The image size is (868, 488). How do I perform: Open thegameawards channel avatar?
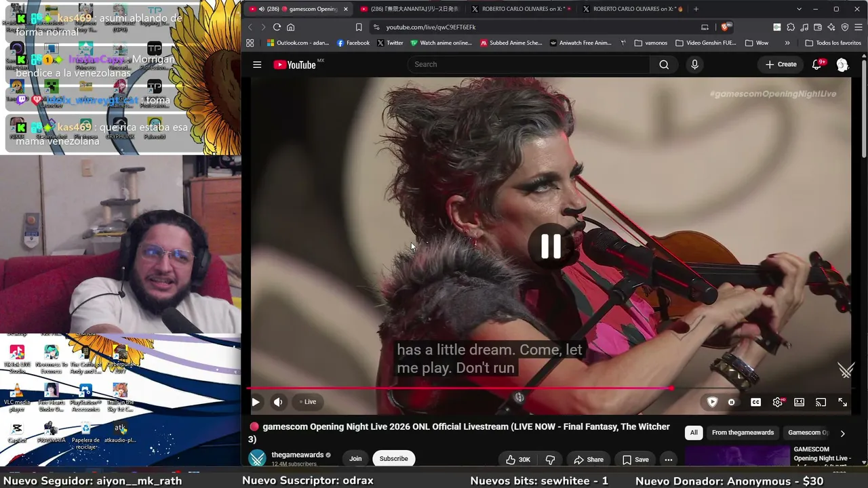(x=258, y=459)
